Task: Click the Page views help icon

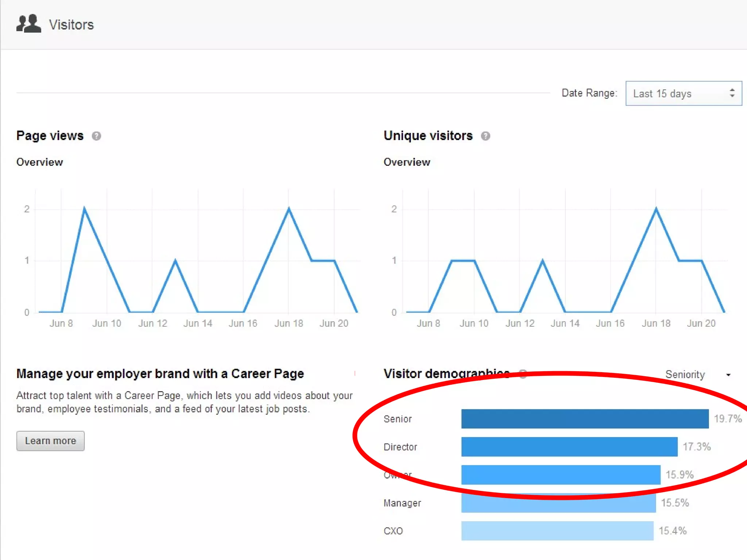Action: click(96, 136)
